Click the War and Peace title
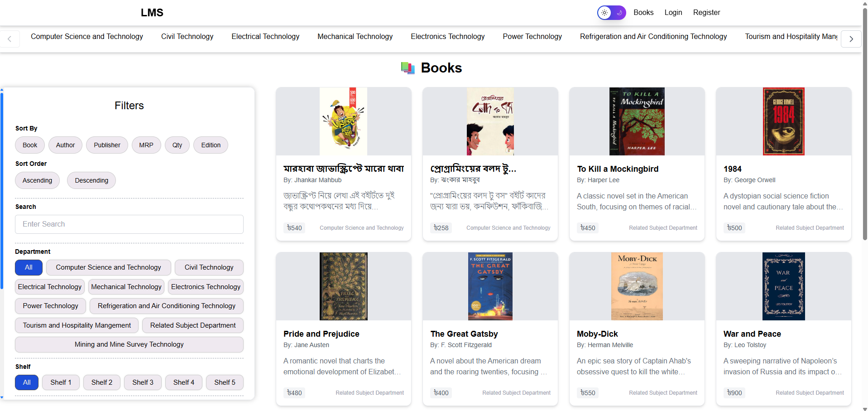The image size is (868, 411). pyautogui.click(x=752, y=334)
